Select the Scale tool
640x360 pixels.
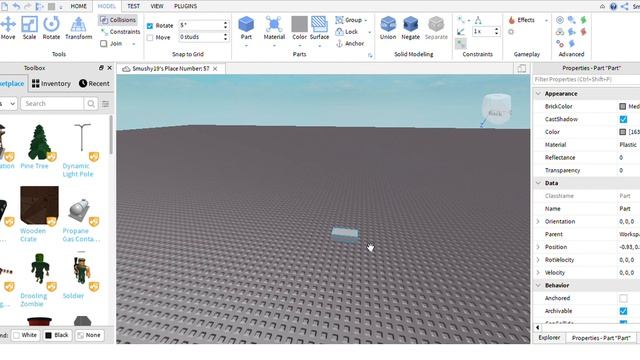click(29, 28)
